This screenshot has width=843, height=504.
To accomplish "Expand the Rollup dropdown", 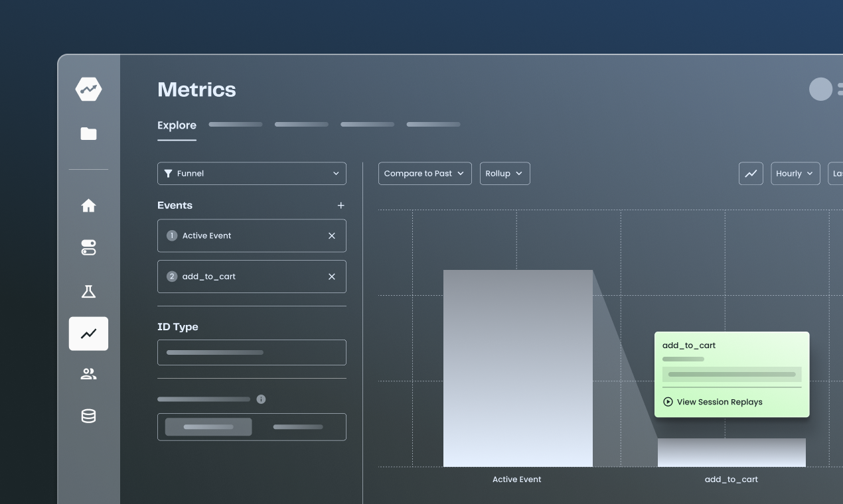I will 504,173.
